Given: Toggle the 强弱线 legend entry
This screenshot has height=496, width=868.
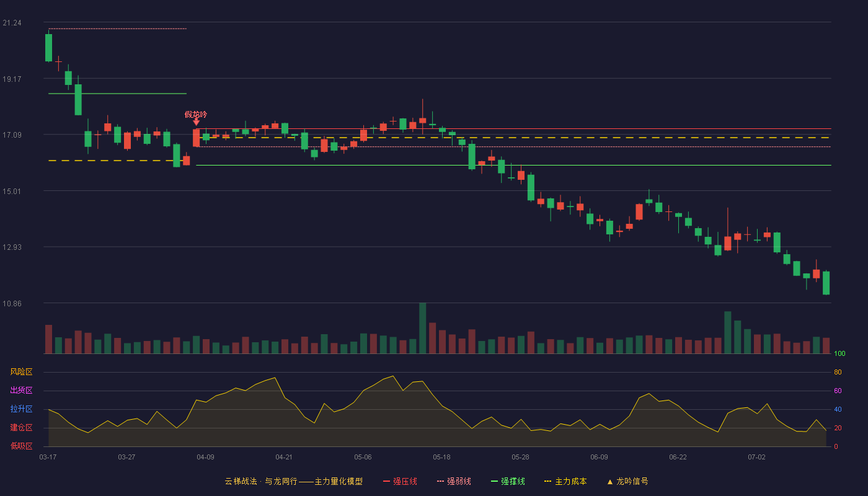Looking at the screenshot, I should tap(454, 481).
